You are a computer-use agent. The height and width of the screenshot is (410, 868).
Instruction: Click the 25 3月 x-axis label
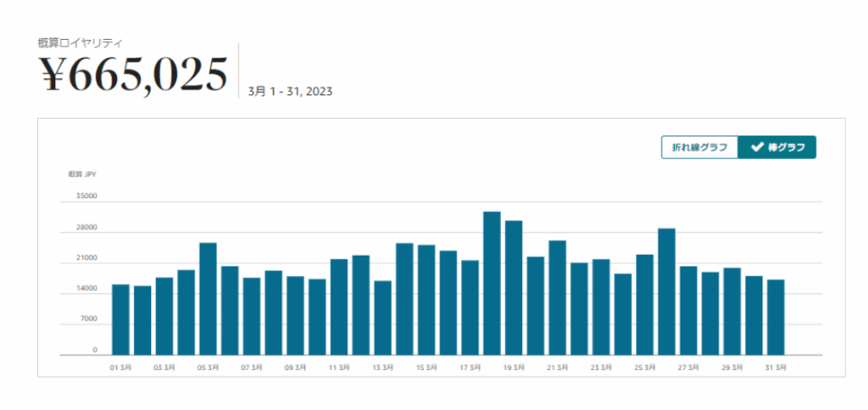pyautogui.click(x=645, y=368)
